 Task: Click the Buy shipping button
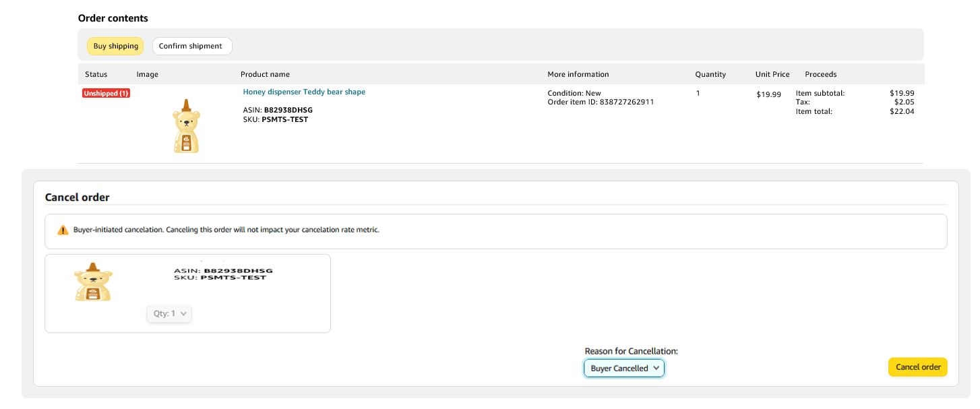coord(115,46)
